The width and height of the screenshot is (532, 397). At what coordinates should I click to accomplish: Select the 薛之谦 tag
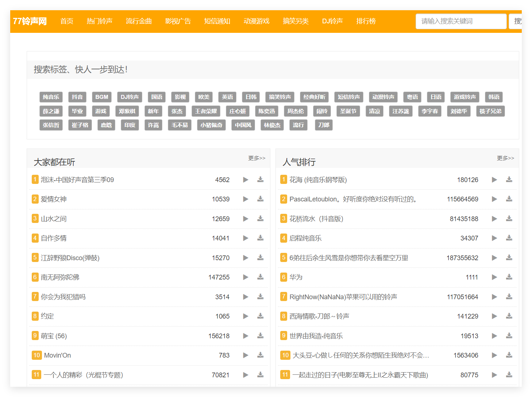click(x=51, y=111)
